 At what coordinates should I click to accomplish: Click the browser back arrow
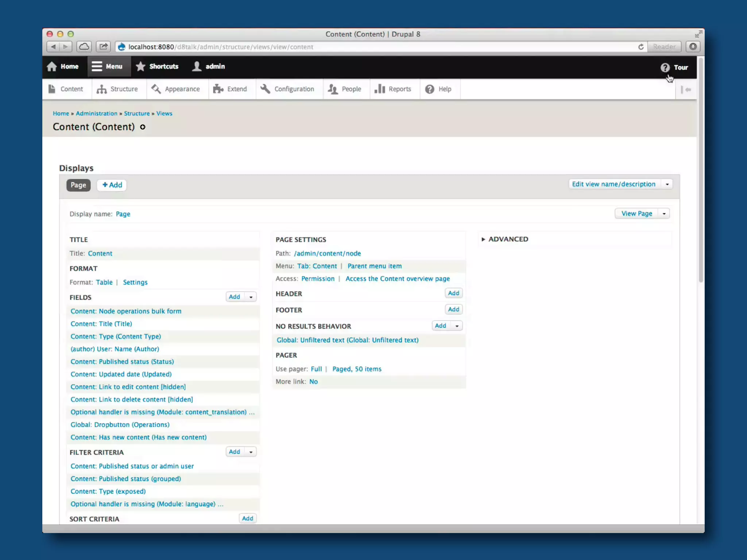(53, 47)
